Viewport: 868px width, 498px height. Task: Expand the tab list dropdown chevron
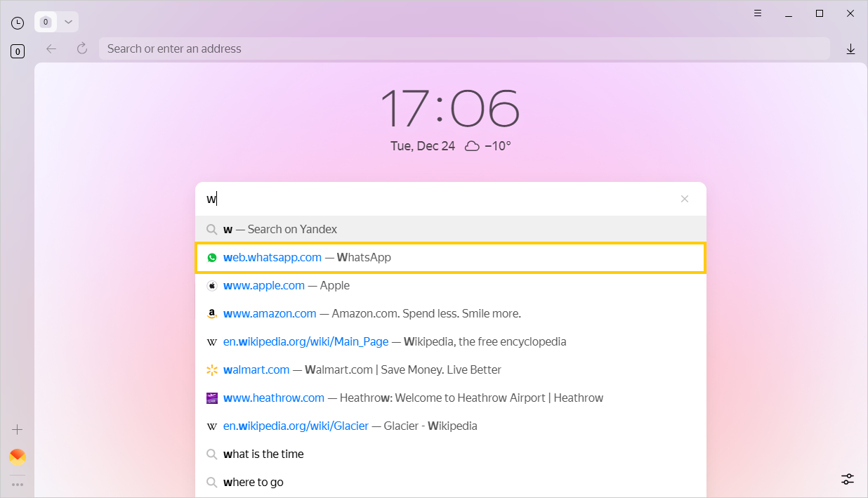coord(68,22)
